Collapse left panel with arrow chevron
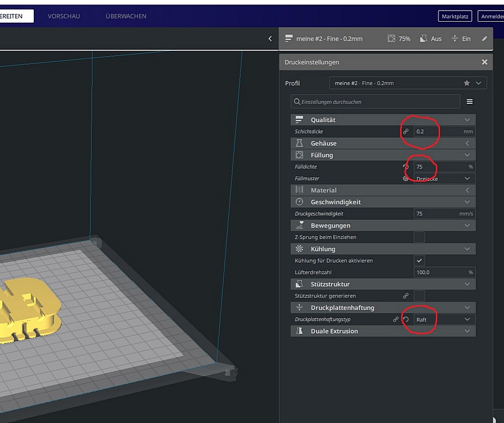 click(x=270, y=39)
